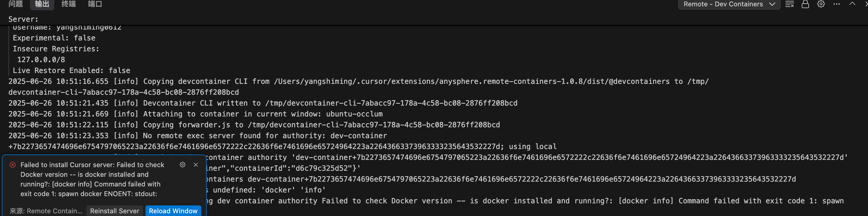868x216 pixels.
Task: Open the Remote - Dev Containers channel dropdown
Action: (x=729, y=5)
